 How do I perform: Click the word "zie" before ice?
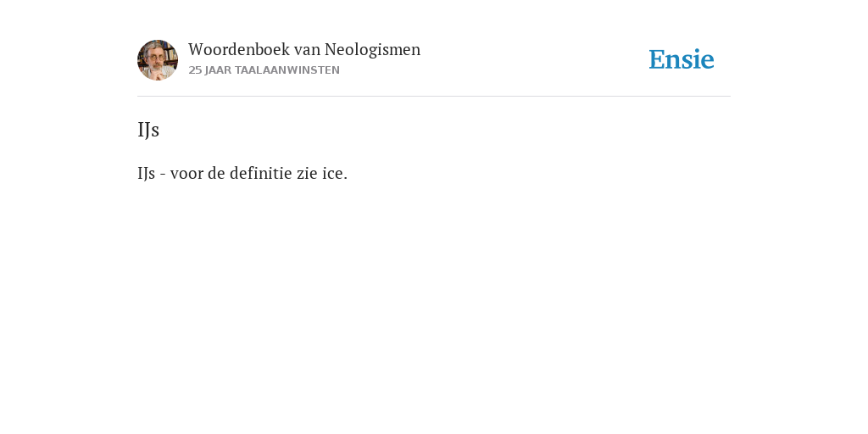307,173
